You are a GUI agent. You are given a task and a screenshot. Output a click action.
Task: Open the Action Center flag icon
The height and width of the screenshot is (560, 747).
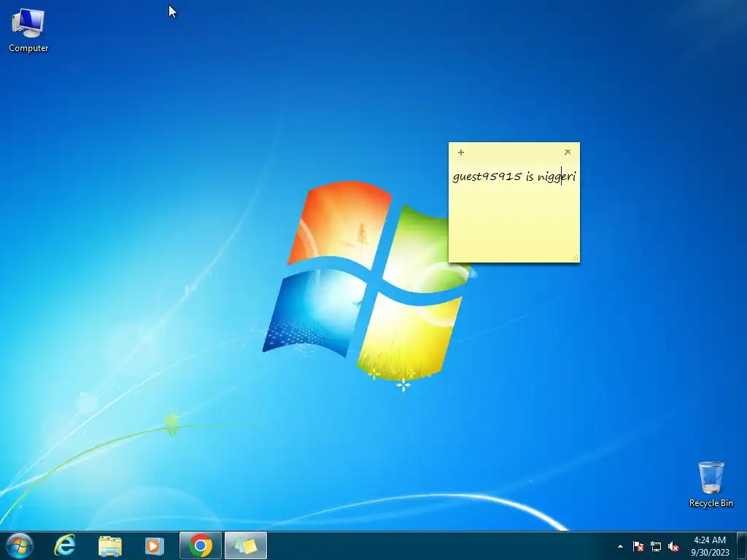(x=638, y=546)
